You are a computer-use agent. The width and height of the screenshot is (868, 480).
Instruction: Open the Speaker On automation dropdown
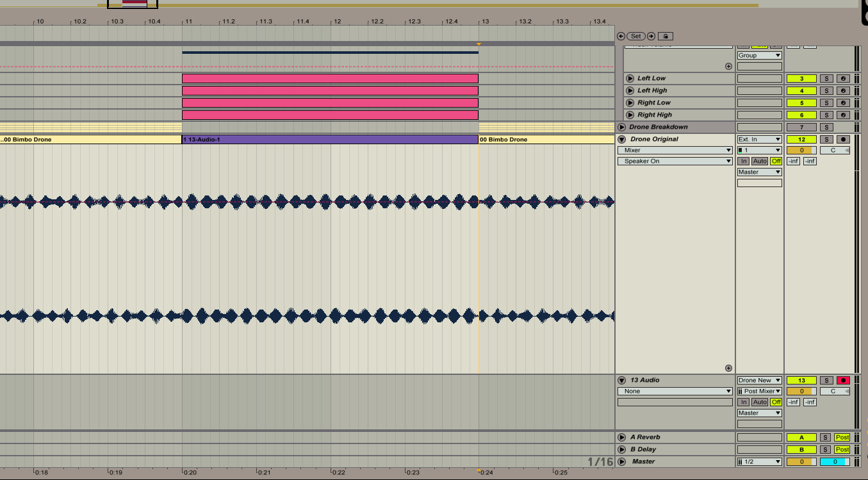coord(675,161)
